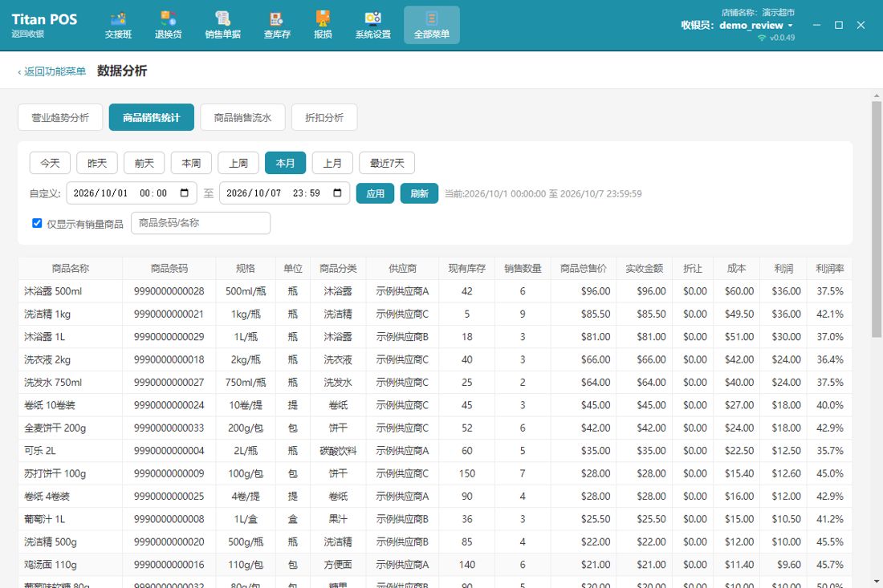Select the 本月 date range button

[x=286, y=163]
